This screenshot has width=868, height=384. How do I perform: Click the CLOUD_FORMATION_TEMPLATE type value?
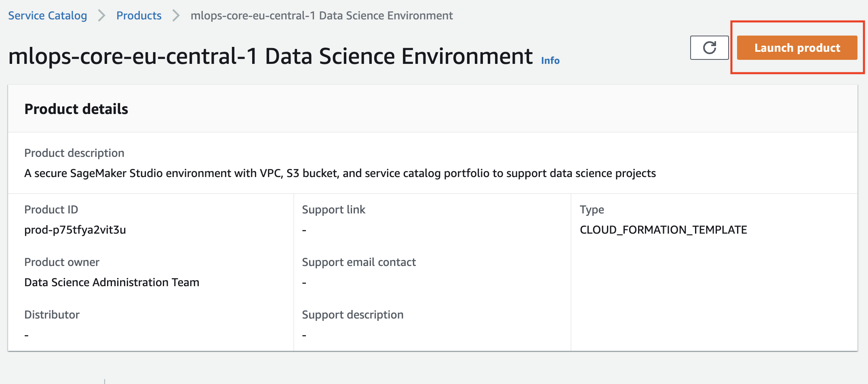click(663, 230)
